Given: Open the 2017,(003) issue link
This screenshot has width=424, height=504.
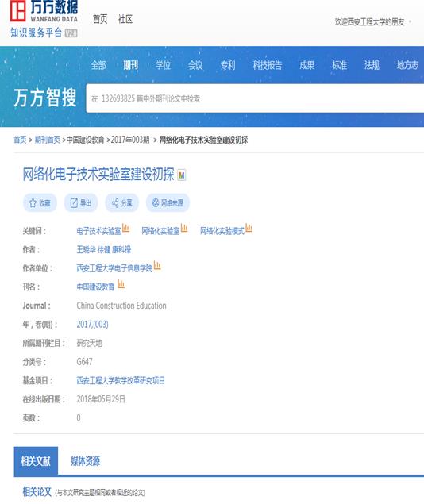Looking at the screenshot, I should [92, 325].
